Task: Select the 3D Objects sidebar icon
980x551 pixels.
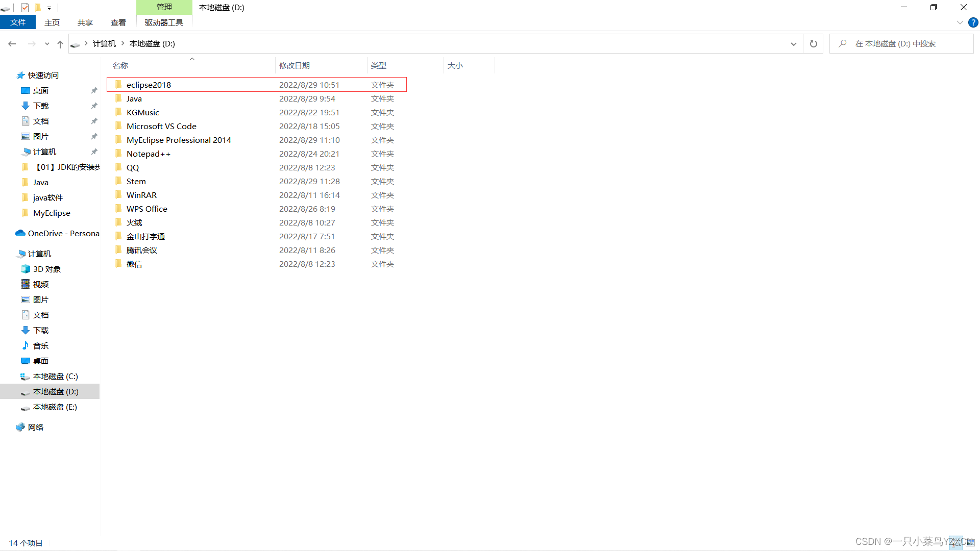Action: pos(26,269)
